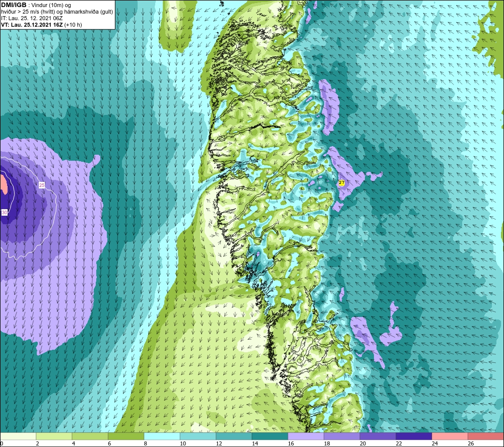Image resolution: width=504 pixels, height=447 pixels.
Task: Click the hviður > 25 m/s description line
Action: pos(57,12)
